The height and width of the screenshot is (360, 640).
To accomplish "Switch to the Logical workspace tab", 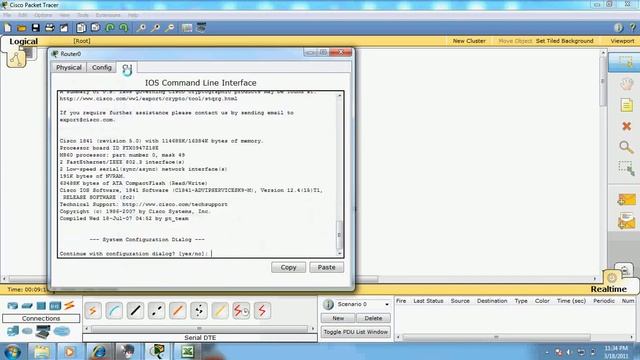I will coord(23,41).
